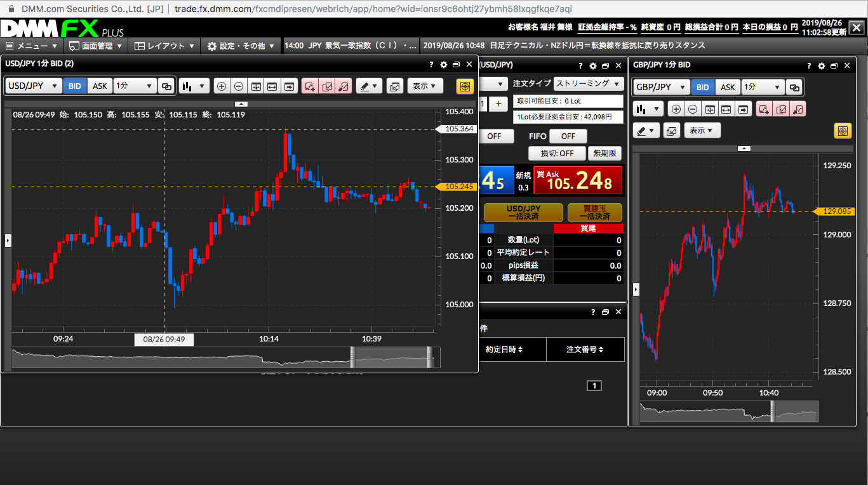Click the red 買 Ask 105.248 button
868x485 pixels.
click(x=578, y=180)
